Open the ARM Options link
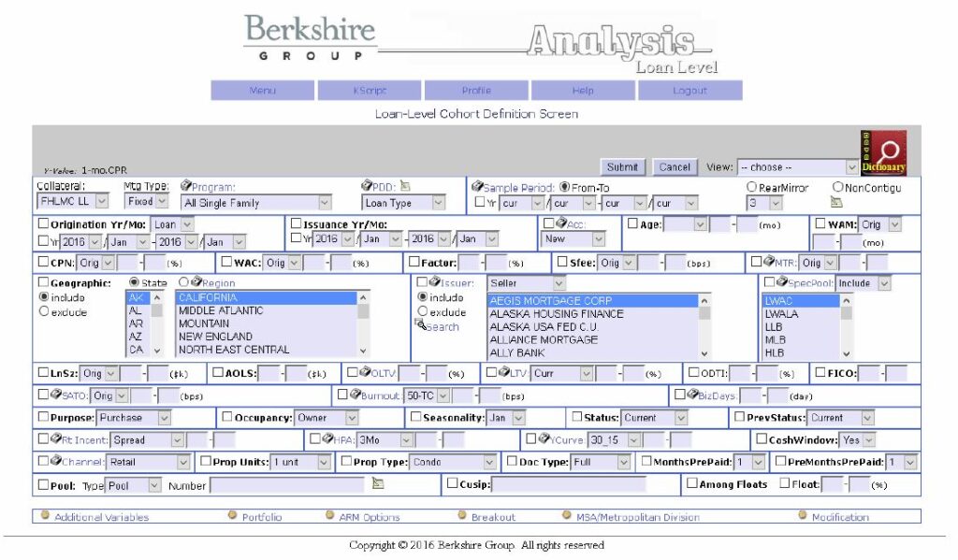The height and width of the screenshot is (560, 958). click(369, 517)
